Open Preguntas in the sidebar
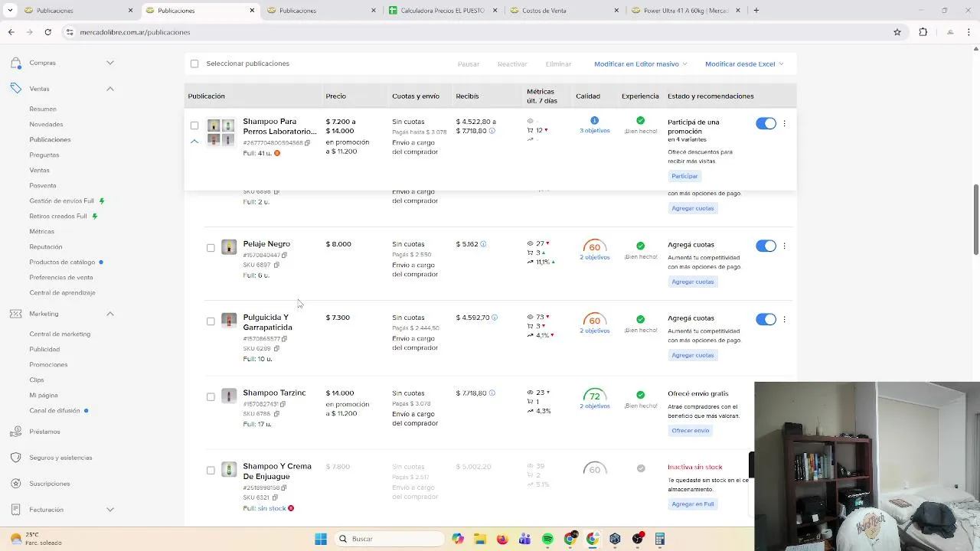The image size is (980, 551). click(44, 155)
